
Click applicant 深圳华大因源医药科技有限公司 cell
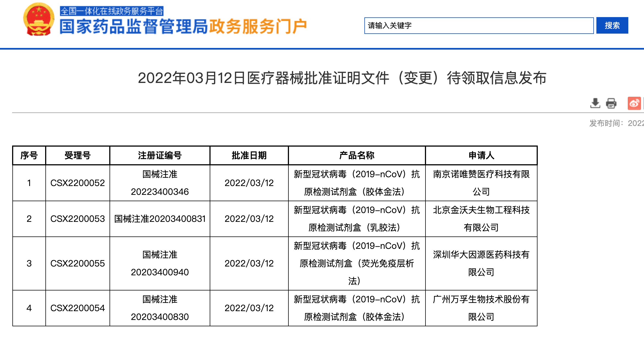pyautogui.click(x=481, y=263)
